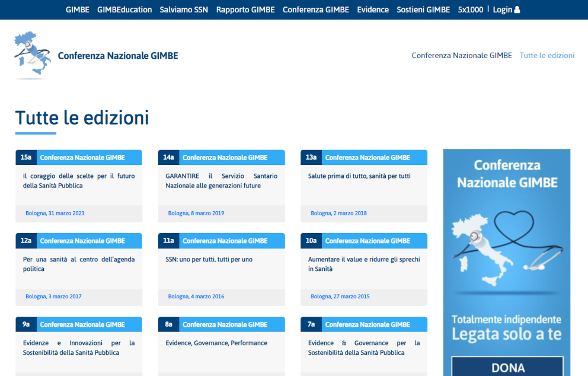Click 'Totalmente indipendente' banner text
Screen dimensions: 588x376
(506, 319)
